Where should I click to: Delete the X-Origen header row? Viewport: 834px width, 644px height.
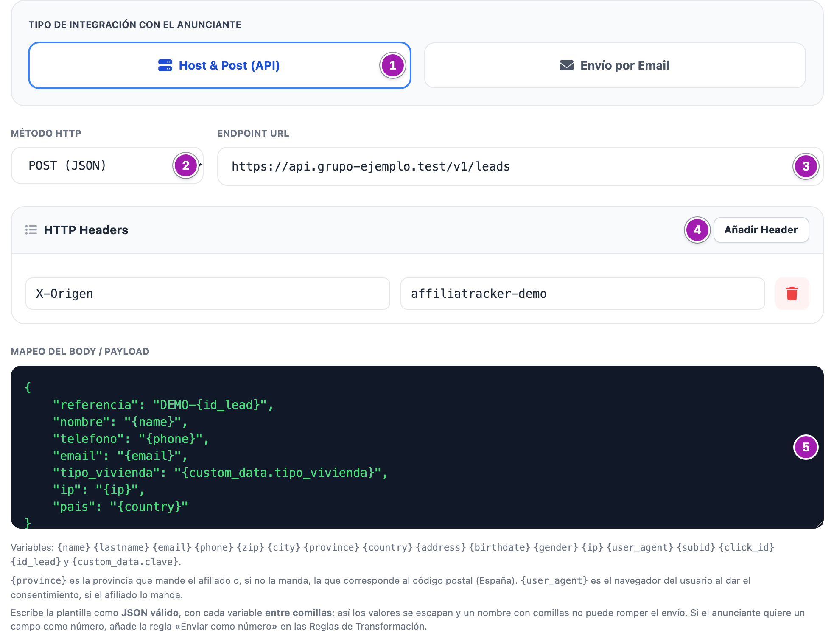[x=792, y=294]
